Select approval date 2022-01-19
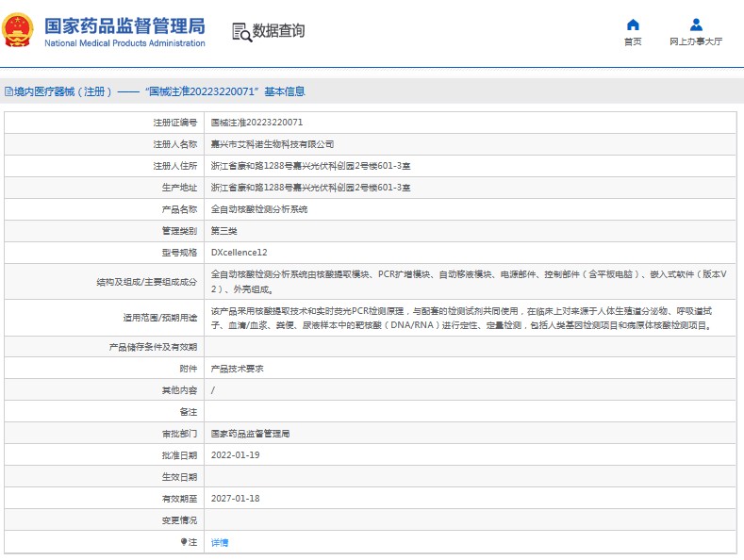This screenshot has height=560, width=744. 236,455
